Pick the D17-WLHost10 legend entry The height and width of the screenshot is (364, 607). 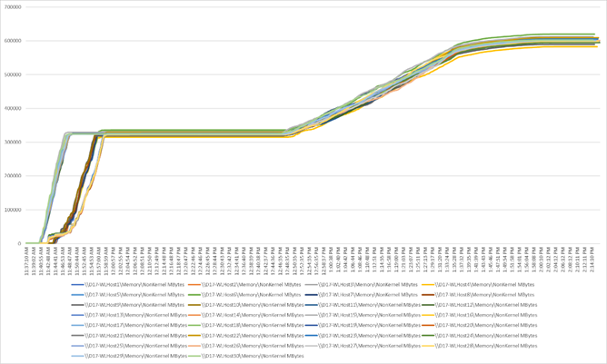coord(246,305)
